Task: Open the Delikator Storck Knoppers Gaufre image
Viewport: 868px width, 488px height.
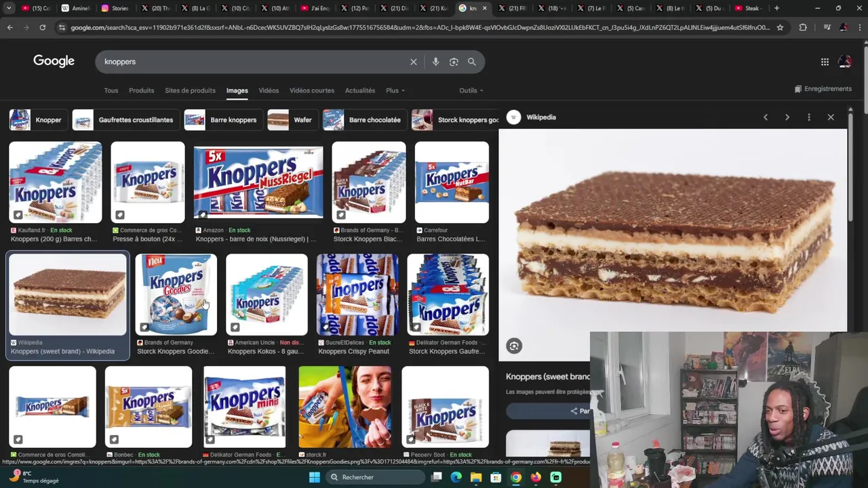Action: [x=448, y=295]
